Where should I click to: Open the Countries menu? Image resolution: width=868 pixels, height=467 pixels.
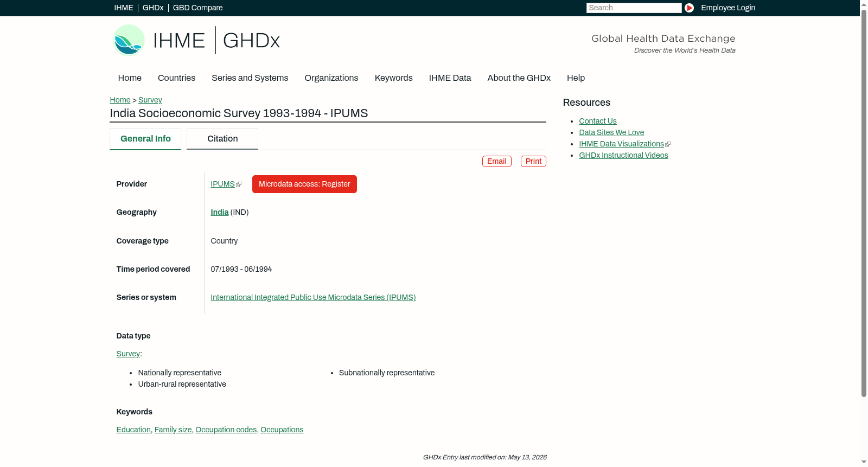[176, 78]
